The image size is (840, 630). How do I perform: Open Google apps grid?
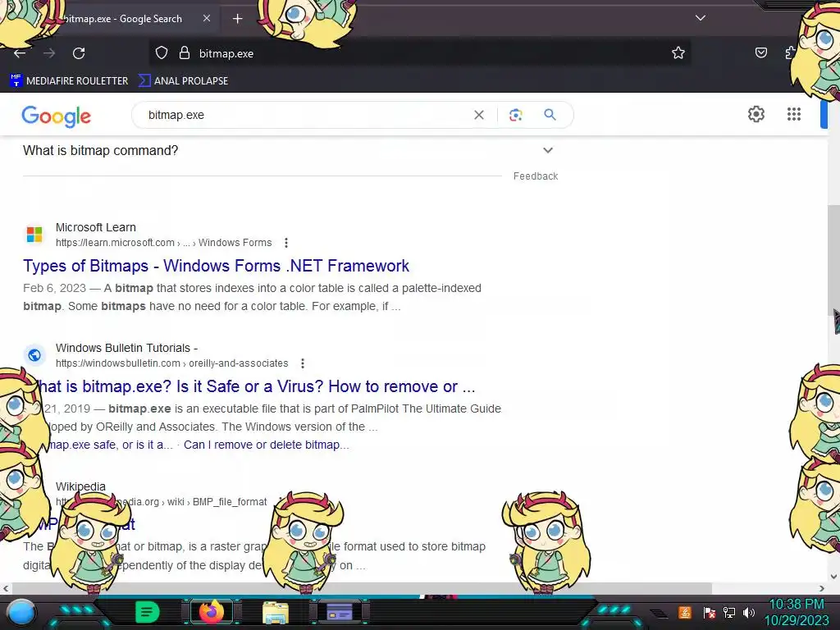(x=793, y=114)
